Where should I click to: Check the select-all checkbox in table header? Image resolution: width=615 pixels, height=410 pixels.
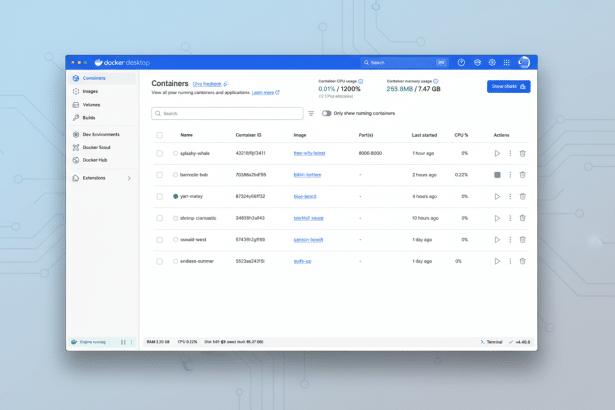coord(160,135)
